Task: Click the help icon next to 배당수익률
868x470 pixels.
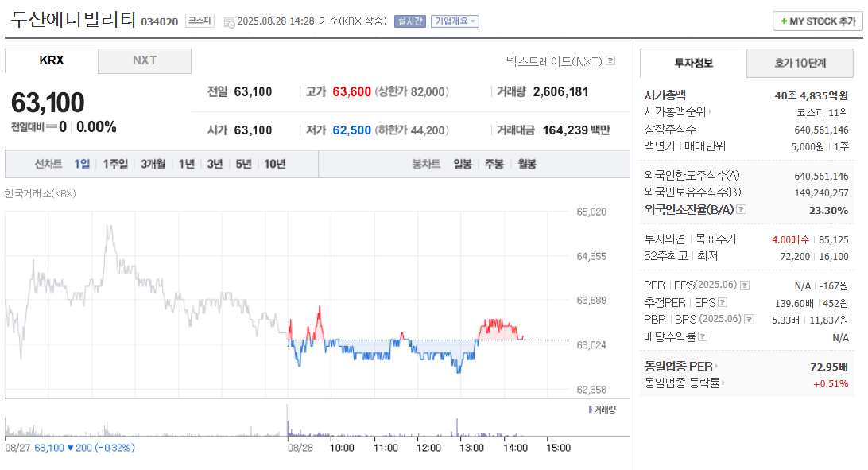Action: [703, 336]
